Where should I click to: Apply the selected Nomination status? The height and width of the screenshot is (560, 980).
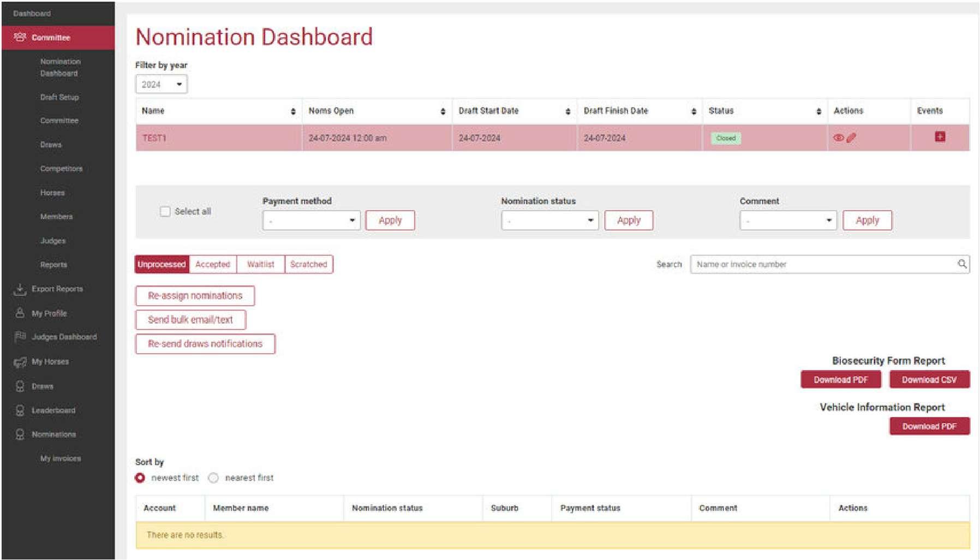(629, 221)
